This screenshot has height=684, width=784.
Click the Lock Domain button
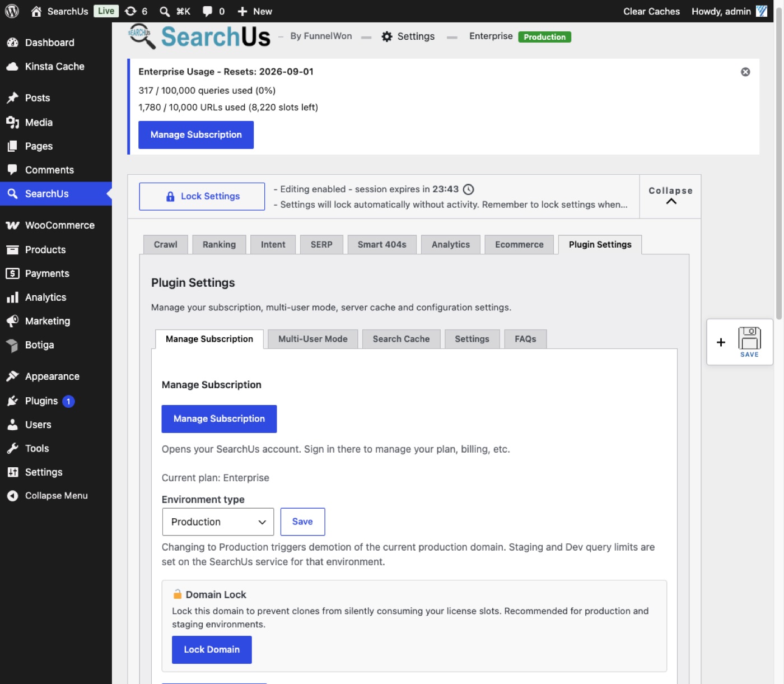pyautogui.click(x=212, y=650)
